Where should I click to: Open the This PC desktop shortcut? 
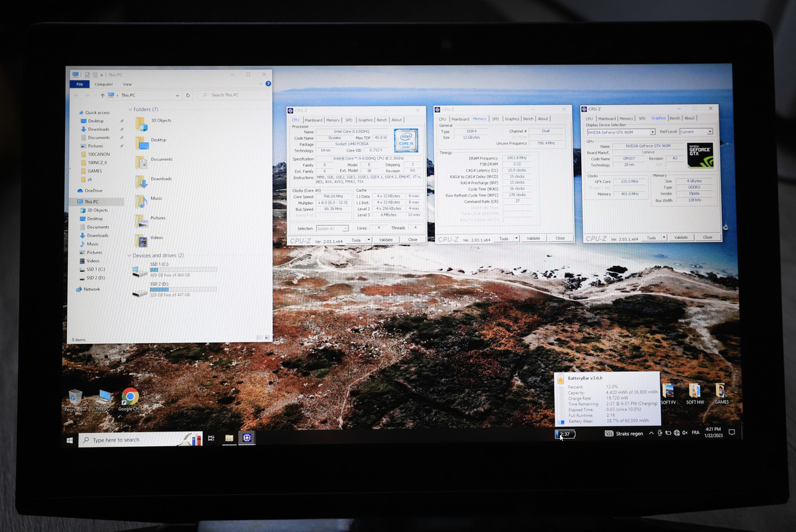coord(104,400)
